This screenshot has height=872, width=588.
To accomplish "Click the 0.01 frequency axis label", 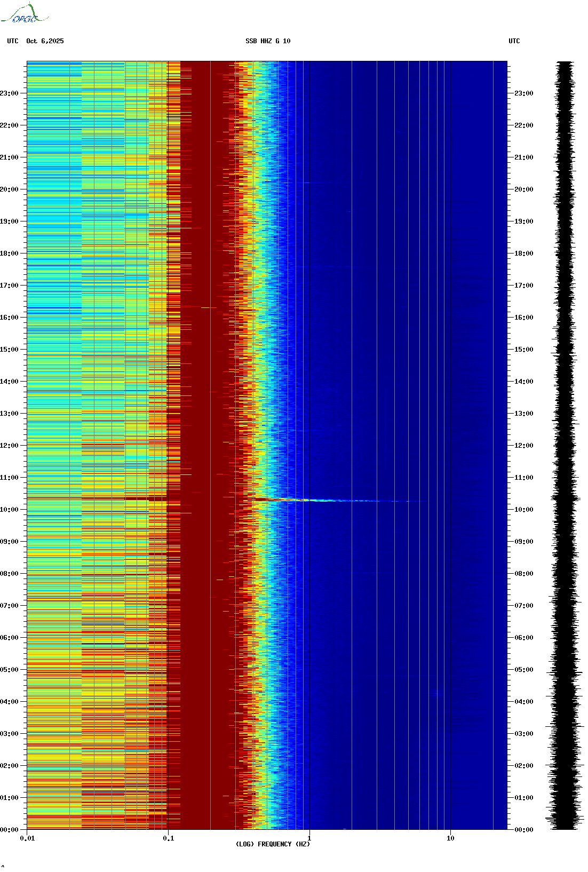I will pos(27,838).
